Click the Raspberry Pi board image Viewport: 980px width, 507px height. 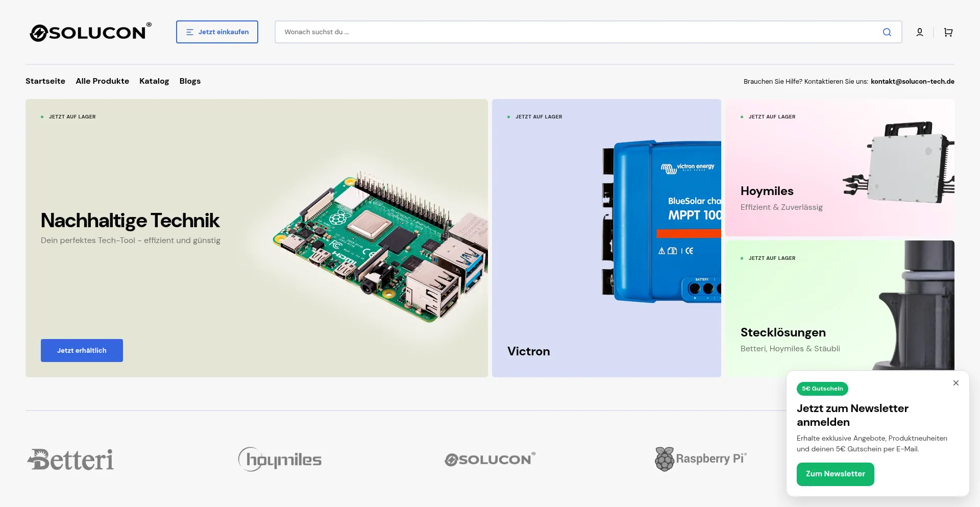pos(380,247)
